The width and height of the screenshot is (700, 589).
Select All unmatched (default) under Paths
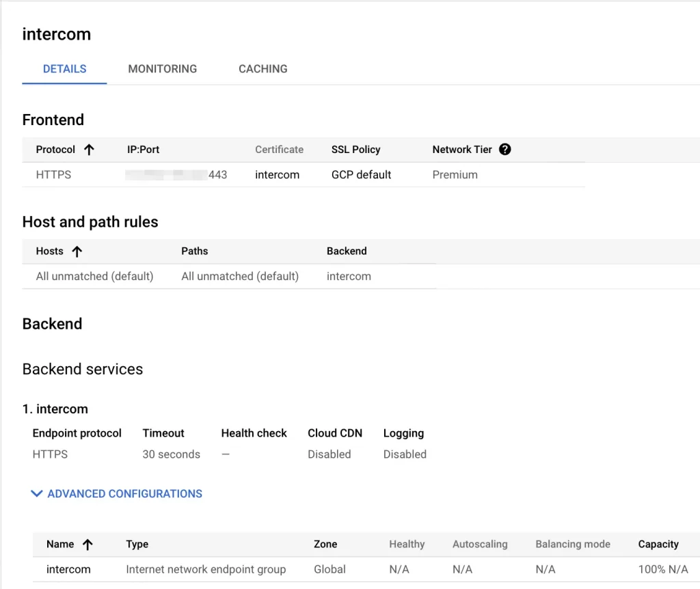240,276
